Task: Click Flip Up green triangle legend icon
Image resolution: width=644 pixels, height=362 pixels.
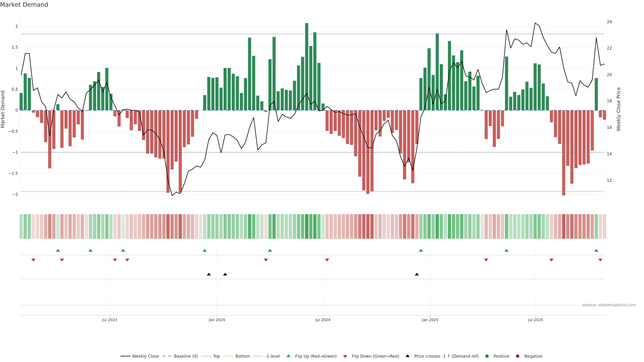Action: (288, 356)
